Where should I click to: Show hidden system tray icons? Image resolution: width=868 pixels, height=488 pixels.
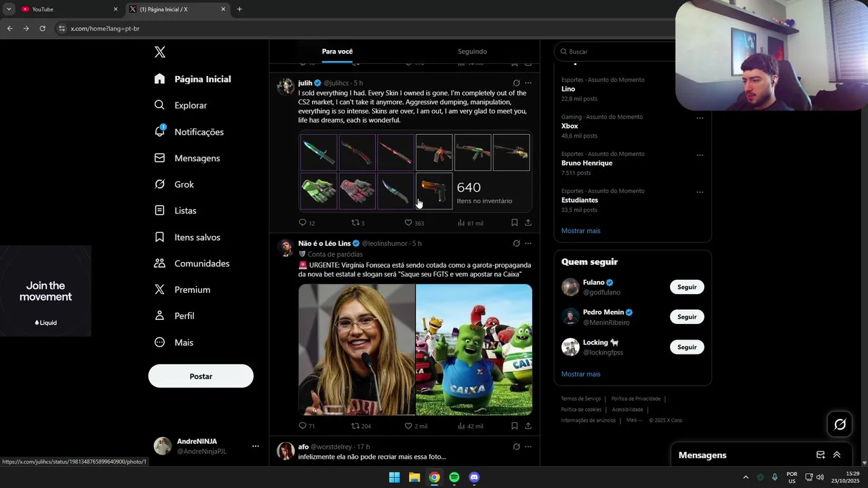746,477
